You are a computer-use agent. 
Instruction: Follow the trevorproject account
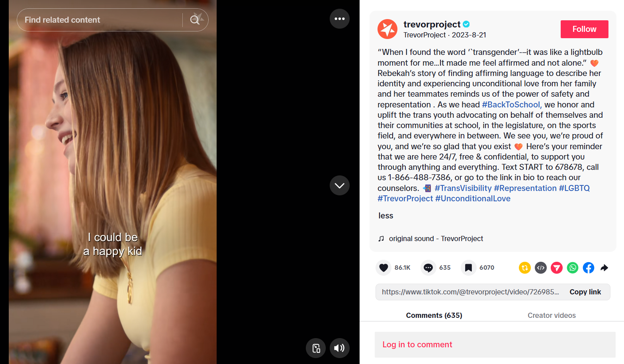[584, 29]
